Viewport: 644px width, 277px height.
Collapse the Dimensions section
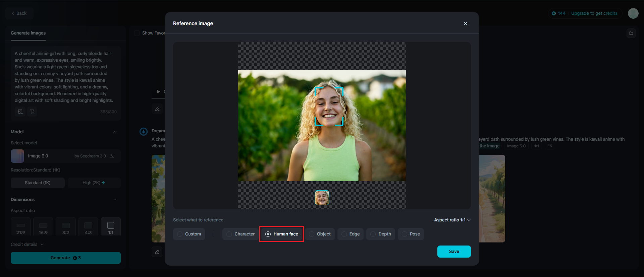point(115,200)
